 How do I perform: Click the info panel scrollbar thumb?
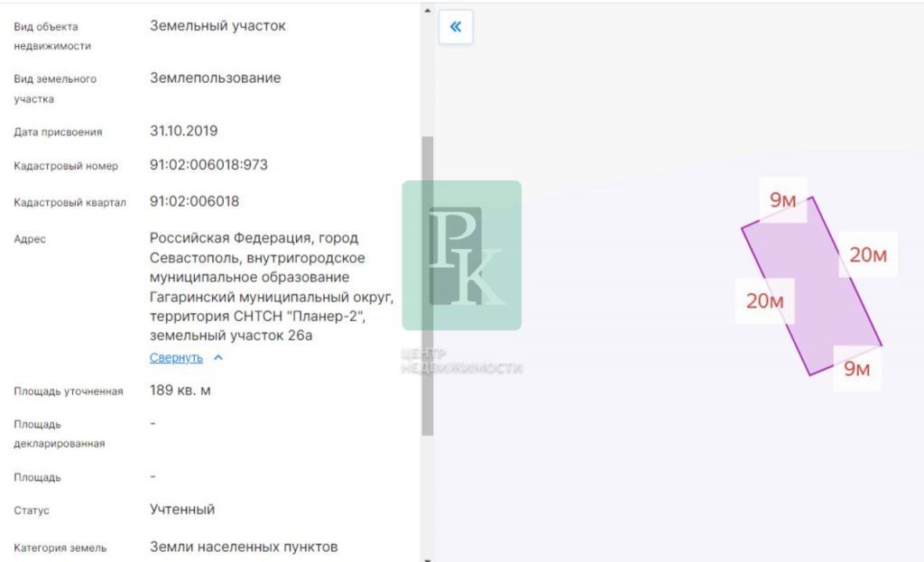point(428,286)
